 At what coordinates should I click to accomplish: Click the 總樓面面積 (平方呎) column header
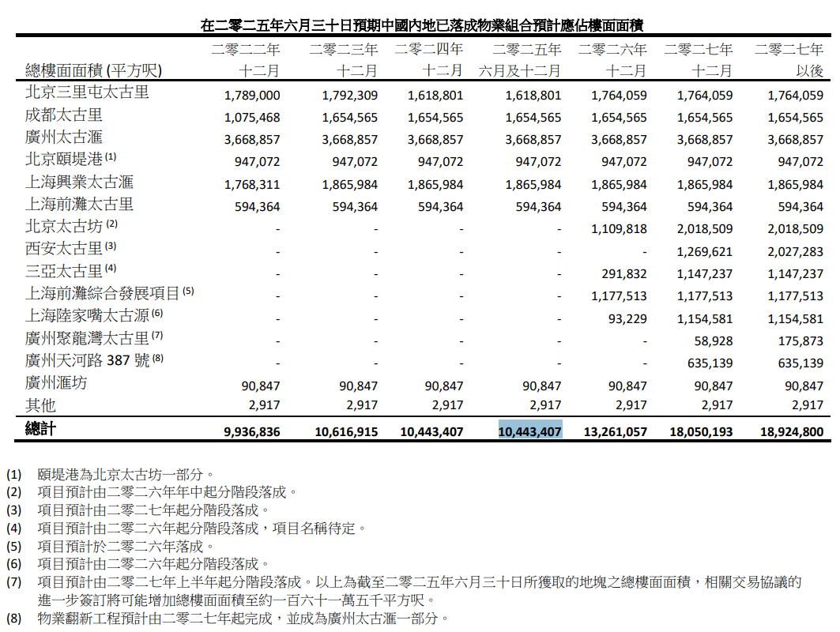coord(93,70)
